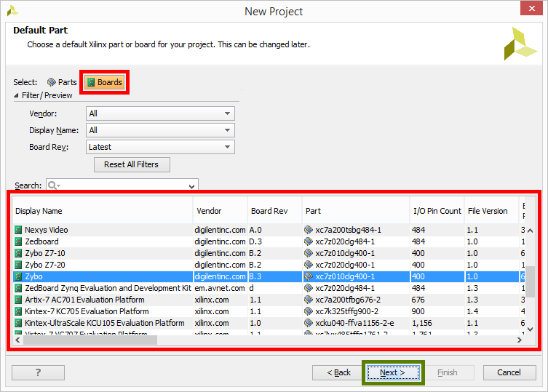Sort by File Version column header
Screen dimensions: 548x392
tap(491, 211)
